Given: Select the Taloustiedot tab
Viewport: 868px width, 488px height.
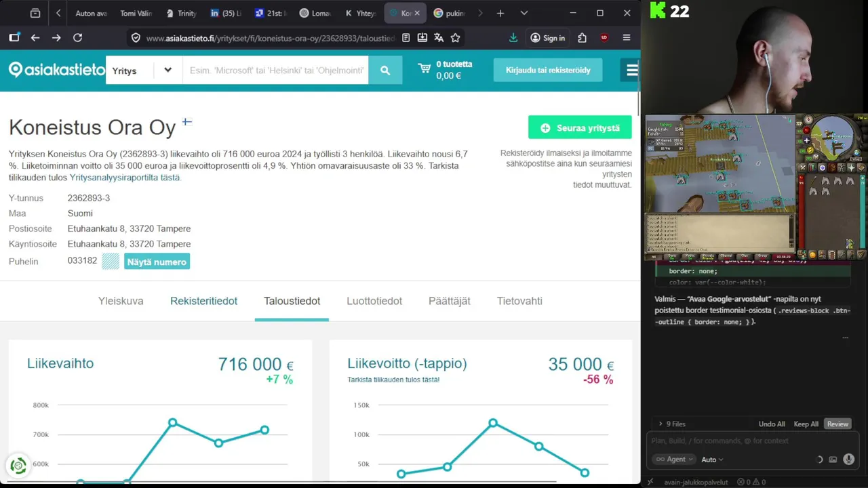Looking at the screenshot, I should tap(292, 301).
